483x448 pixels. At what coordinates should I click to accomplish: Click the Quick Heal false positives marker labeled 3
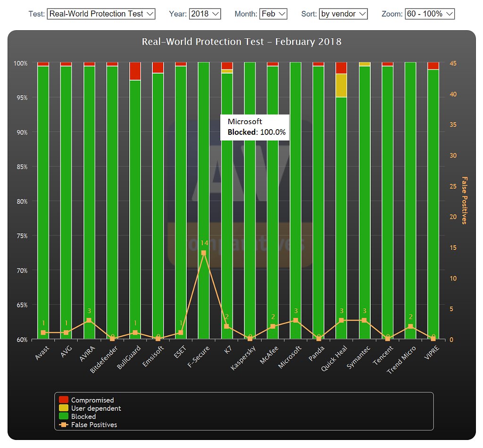341,320
